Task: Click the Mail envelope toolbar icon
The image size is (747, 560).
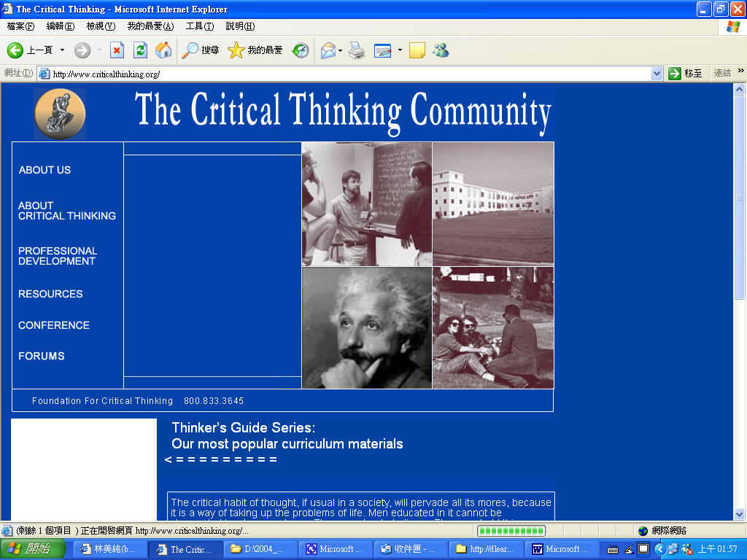Action: point(328,50)
